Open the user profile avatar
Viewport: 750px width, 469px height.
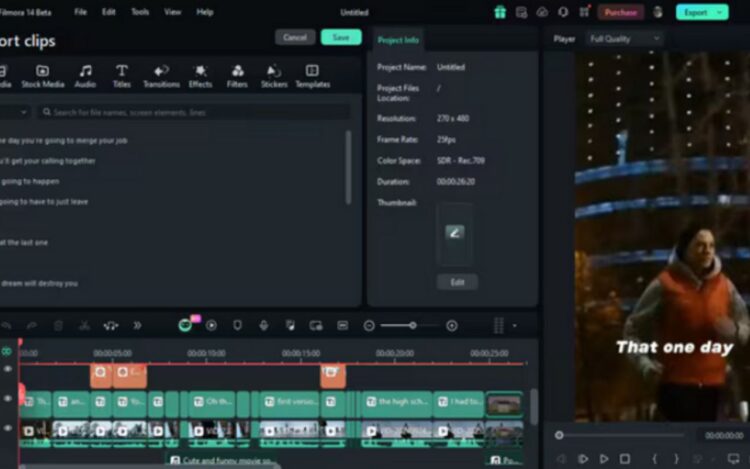(x=658, y=12)
